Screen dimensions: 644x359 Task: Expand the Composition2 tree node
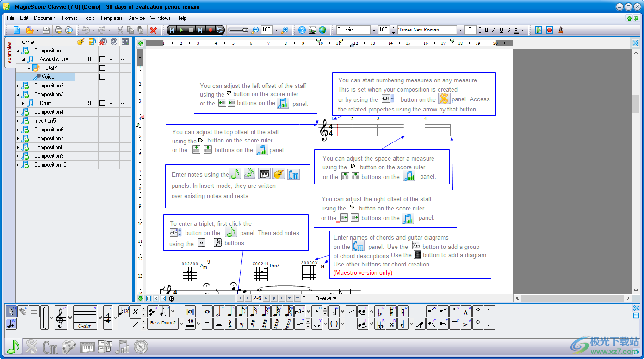pyautogui.click(x=18, y=86)
